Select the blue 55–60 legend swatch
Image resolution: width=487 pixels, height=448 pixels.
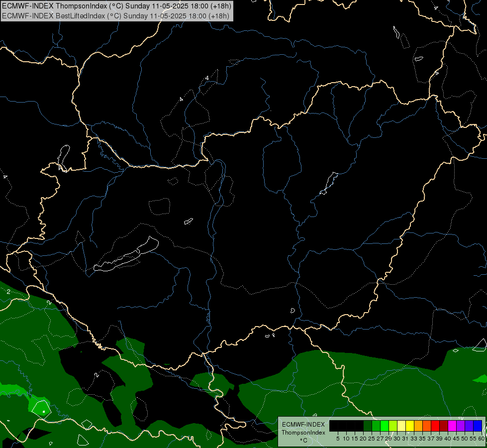coord(477,426)
